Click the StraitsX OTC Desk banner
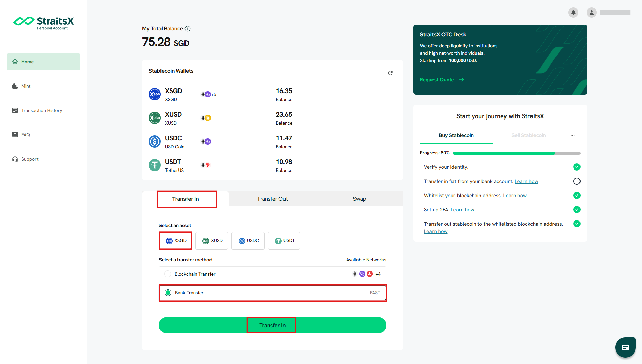642x364 pixels. point(500,59)
